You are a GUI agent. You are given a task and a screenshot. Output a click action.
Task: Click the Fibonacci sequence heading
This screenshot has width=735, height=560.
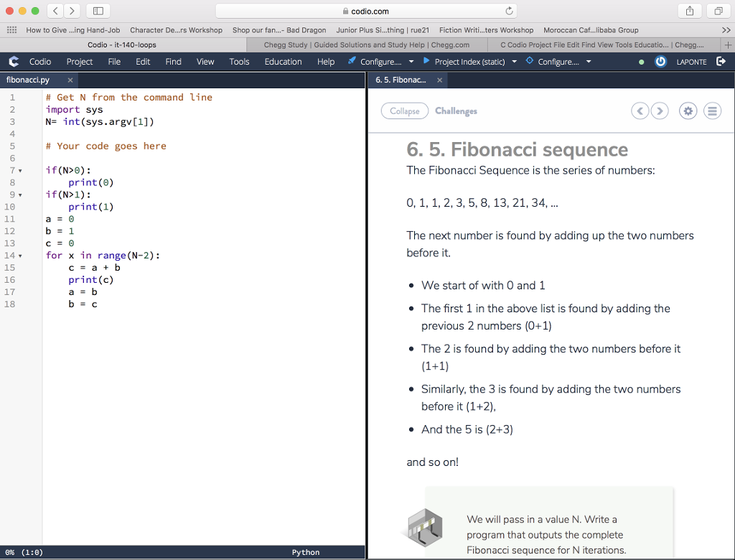[517, 149]
